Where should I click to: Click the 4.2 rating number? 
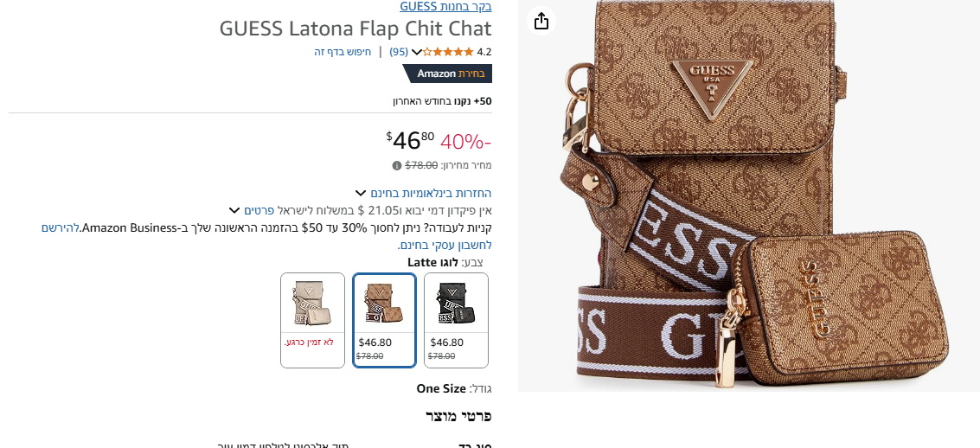(484, 52)
